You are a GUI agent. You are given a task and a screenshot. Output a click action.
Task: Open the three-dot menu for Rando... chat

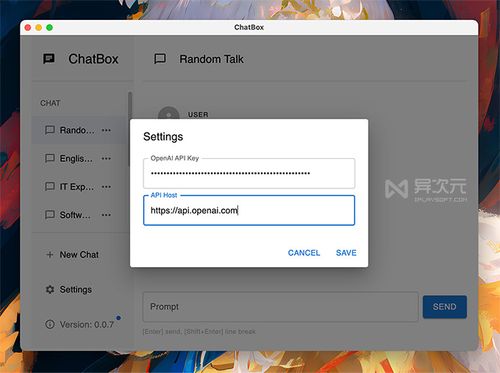point(106,130)
